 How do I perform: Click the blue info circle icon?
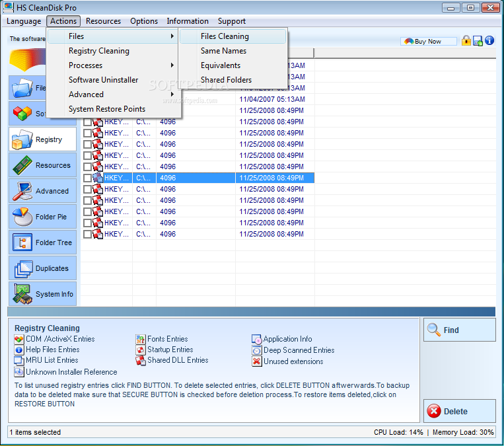(489, 40)
